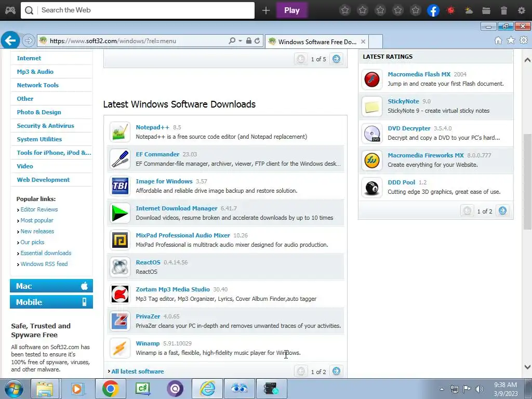Viewport: 532px width, 399px height.
Task: Click the Internet Download Manager green arrow icon
Action: (x=120, y=212)
